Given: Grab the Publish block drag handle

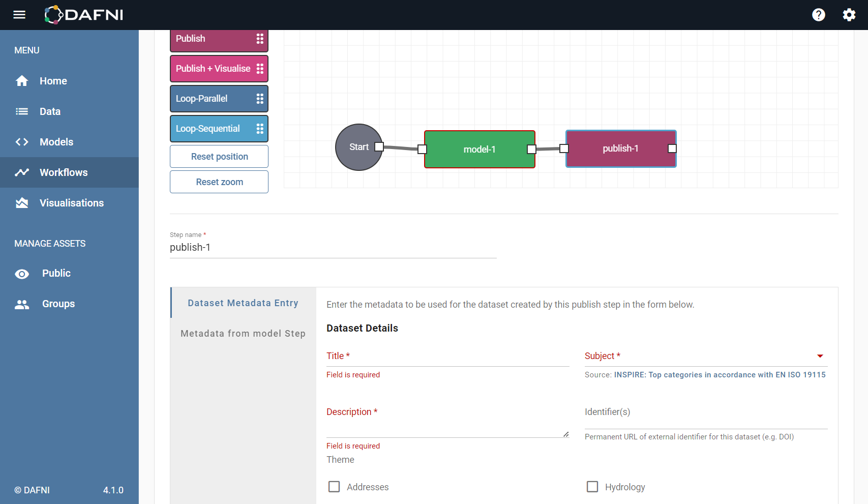Looking at the screenshot, I should [260, 39].
